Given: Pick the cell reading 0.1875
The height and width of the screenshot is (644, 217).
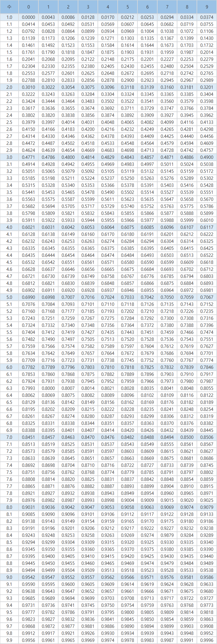Looking at the screenshot, I should (108, 52).
